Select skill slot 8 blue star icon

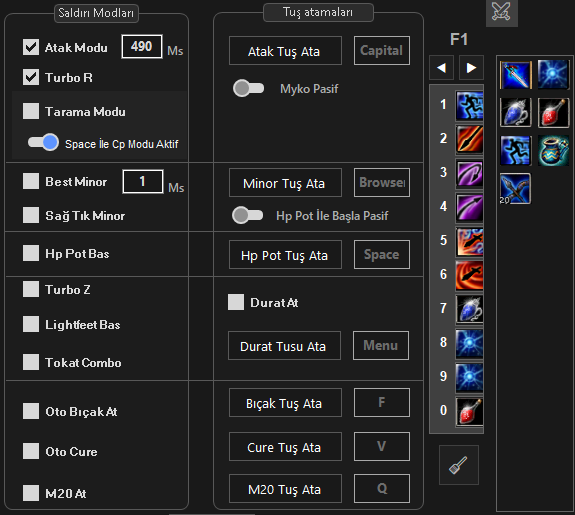click(469, 343)
